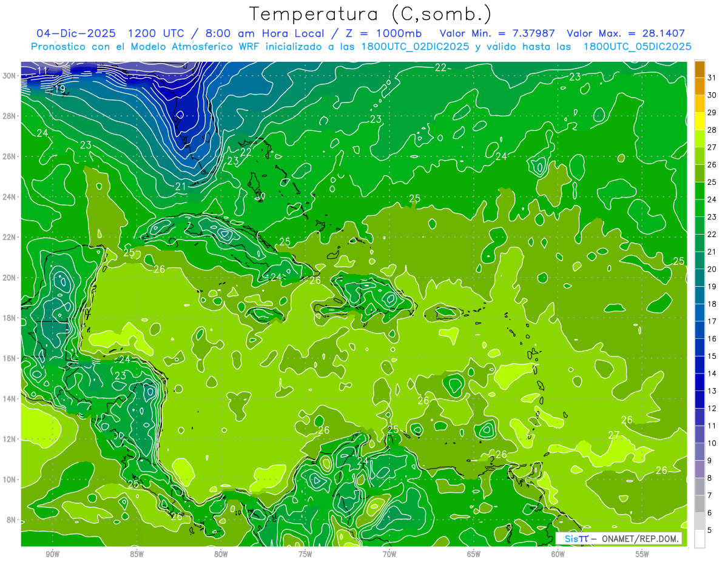Viewport: 728px width, 562px height.
Task: Click the 65W longitude axis label
Action: tap(474, 554)
